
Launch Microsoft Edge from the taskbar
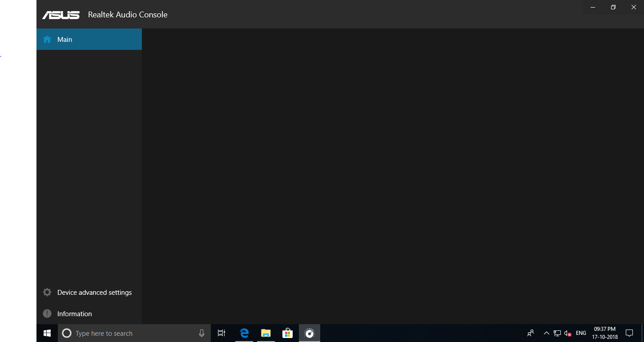244,333
